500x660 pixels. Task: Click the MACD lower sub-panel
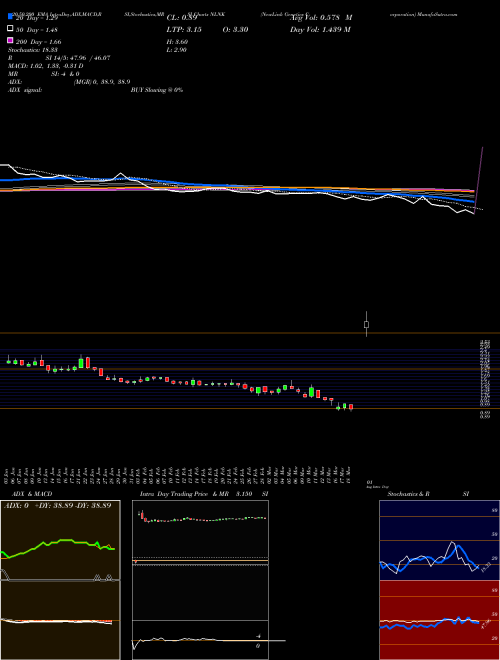pos(60,620)
